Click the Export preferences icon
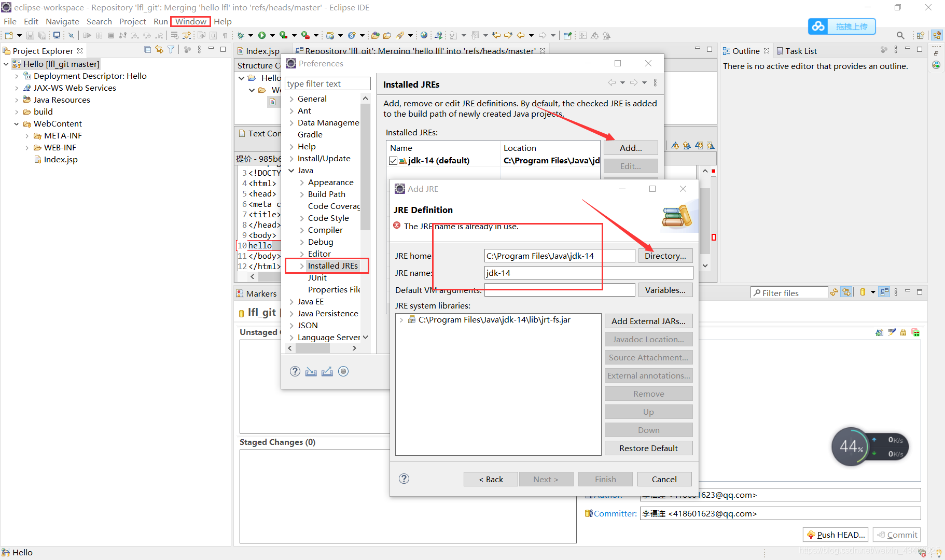 (327, 371)
